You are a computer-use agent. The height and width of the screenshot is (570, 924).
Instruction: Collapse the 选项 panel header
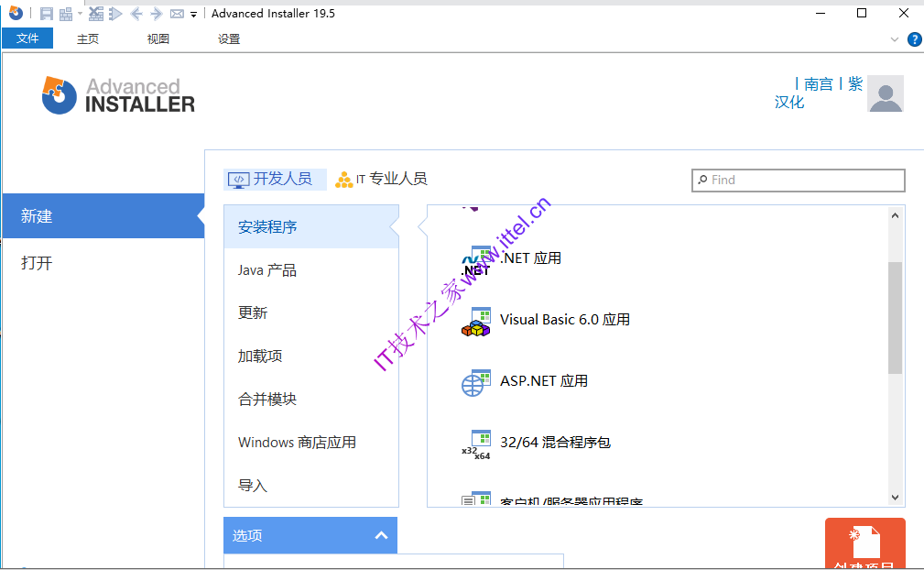point(310,535)
